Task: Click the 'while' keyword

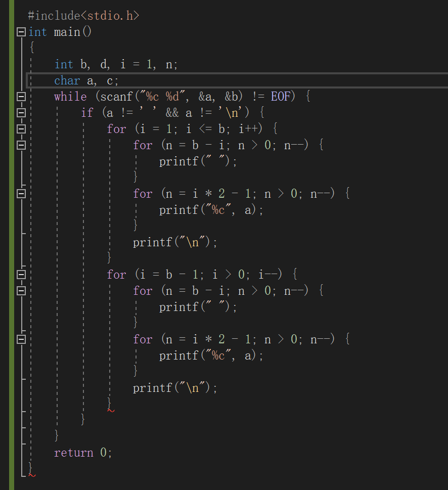Action: (x=70, y=97)
